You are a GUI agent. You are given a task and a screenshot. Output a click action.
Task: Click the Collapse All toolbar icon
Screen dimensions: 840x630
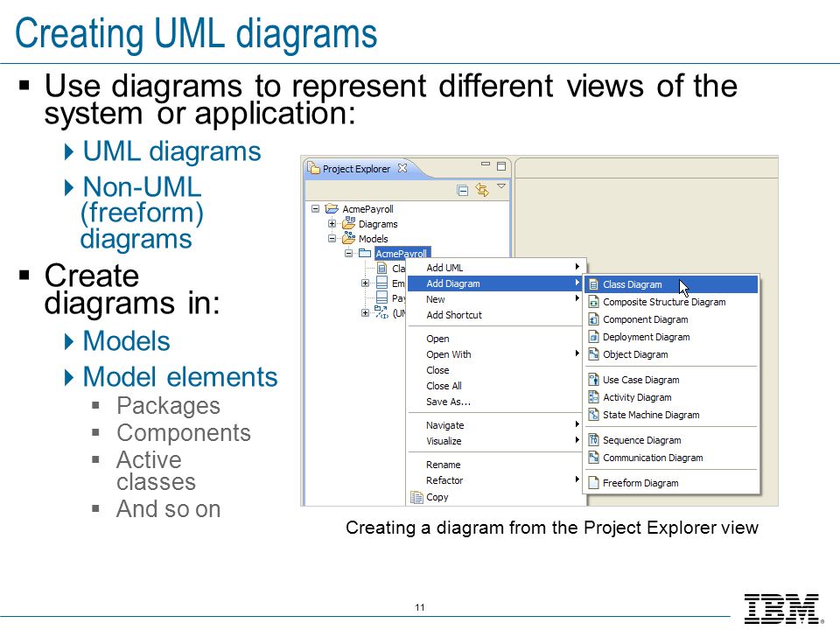pos(462,190)
